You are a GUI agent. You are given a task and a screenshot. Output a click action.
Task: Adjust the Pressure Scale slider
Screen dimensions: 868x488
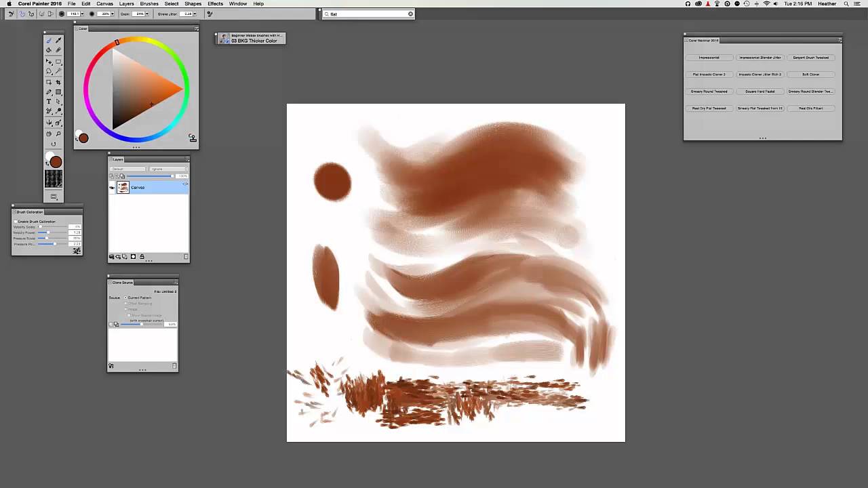[x=54, y=239]
